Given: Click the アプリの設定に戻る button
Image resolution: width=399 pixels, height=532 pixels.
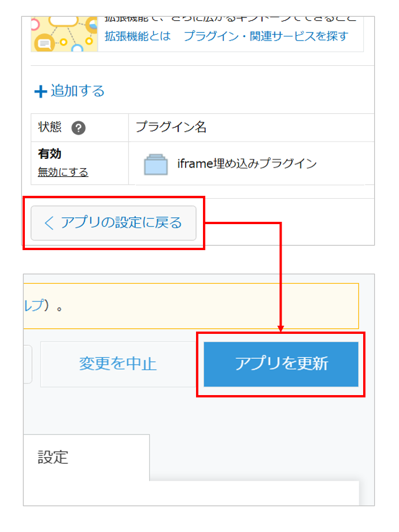Looking at the screenshot, I should tap(113, 223).
